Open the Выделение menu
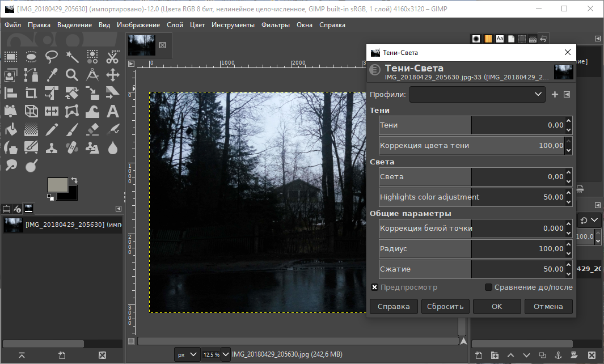The image size is (604, 364). pyautogui.click(x=75, y=25)
